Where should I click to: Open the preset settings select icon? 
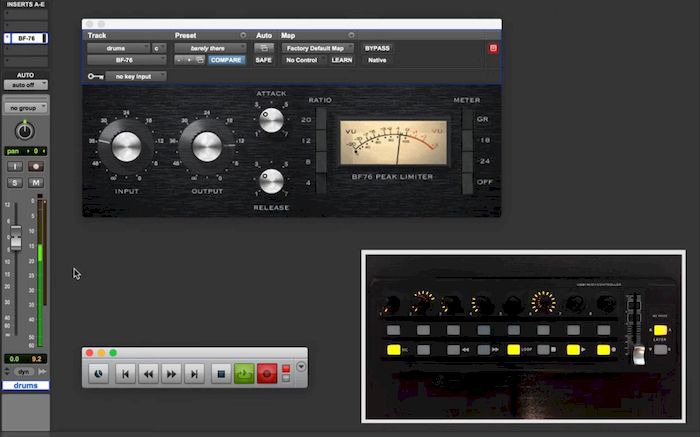[x=200, y=60]
